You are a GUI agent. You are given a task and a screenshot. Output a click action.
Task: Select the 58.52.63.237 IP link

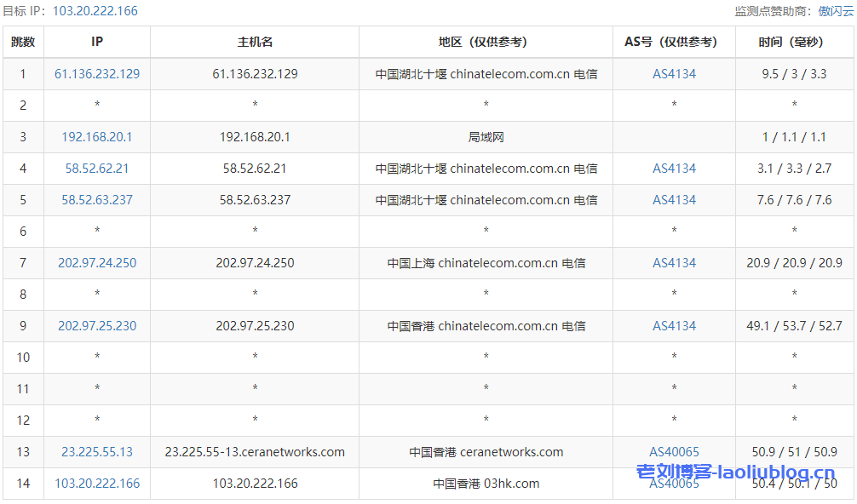pyautogui.click(x=97, y=200)
